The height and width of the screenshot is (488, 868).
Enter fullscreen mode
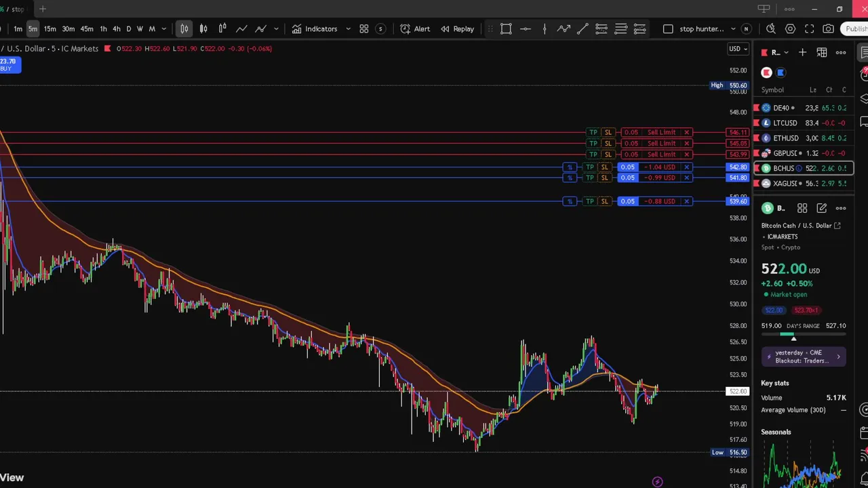(x=809, y=28)
